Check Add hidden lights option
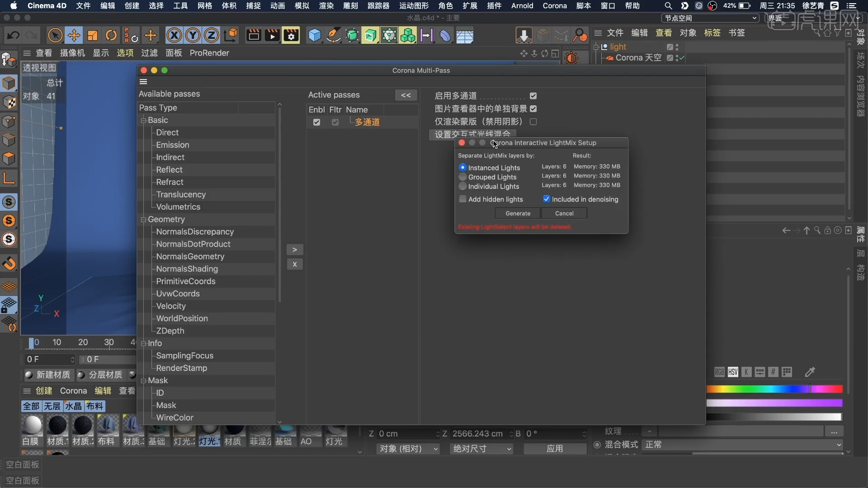868x488 pixels. [x=462, y=199]
